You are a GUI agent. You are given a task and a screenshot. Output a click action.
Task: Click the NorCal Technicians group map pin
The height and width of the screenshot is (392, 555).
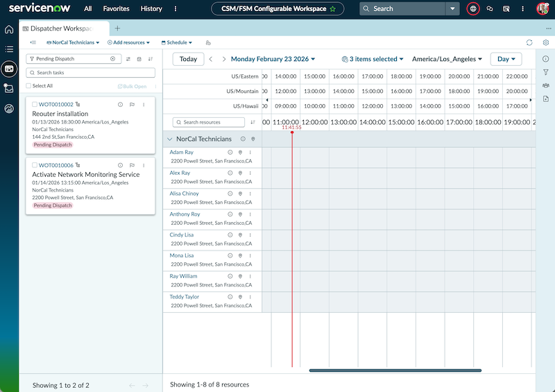coord(253,139)
